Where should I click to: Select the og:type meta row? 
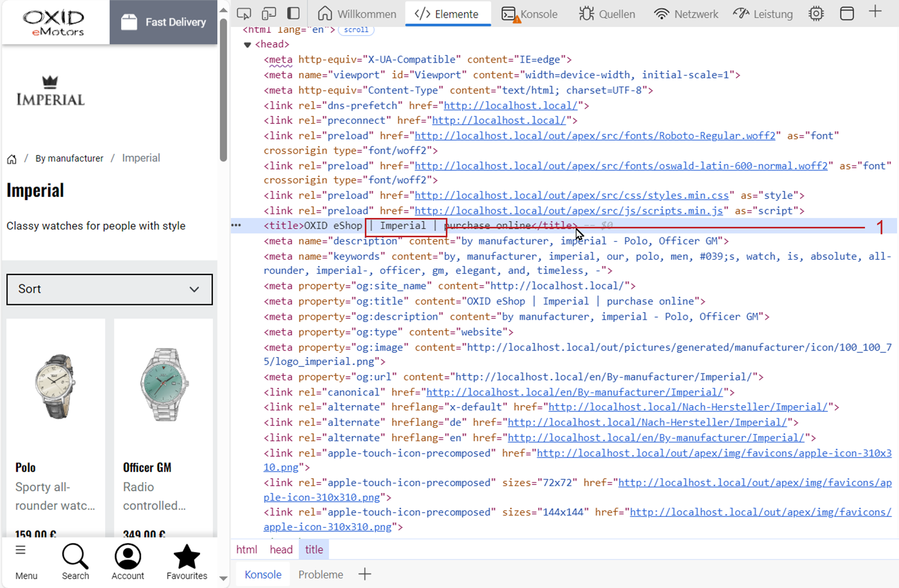pyautogui.click(x=388, y=332)
